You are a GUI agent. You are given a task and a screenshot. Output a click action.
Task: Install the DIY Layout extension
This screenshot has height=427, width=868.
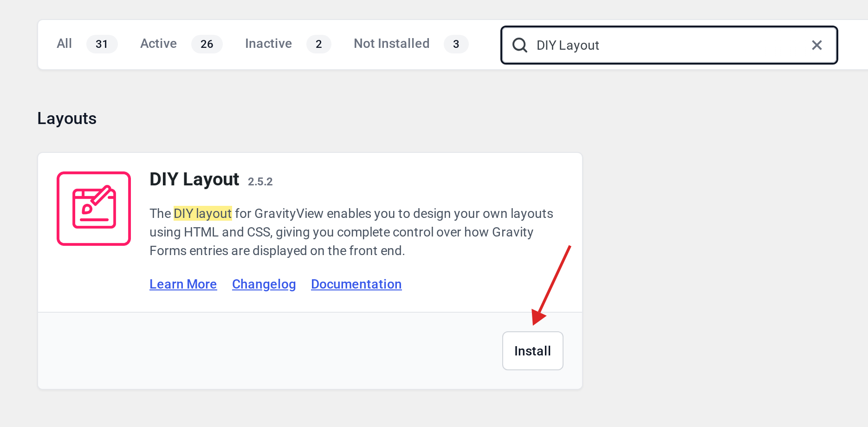(x=532, y=351)
